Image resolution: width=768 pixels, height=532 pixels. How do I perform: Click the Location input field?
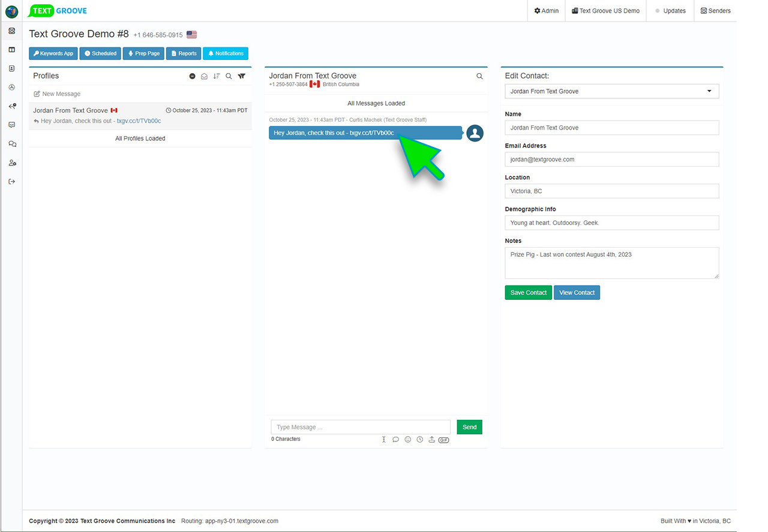point(612,191)
